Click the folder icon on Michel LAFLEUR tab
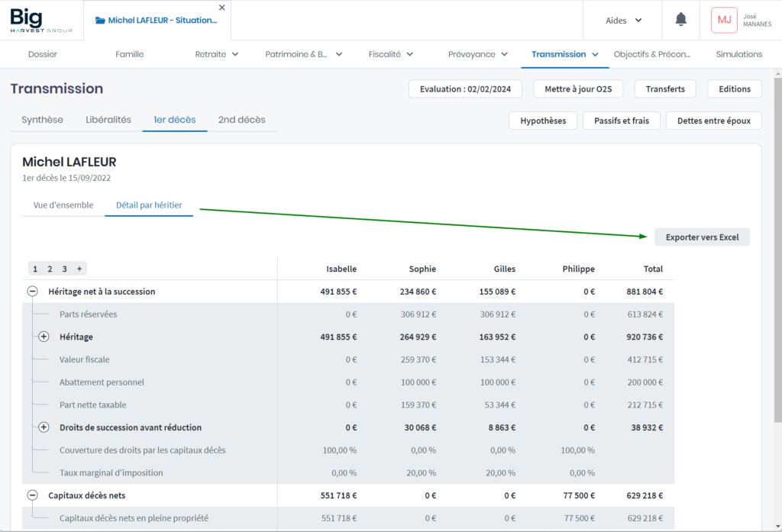The width and height of the screenshot is (782, 532). 99,21
